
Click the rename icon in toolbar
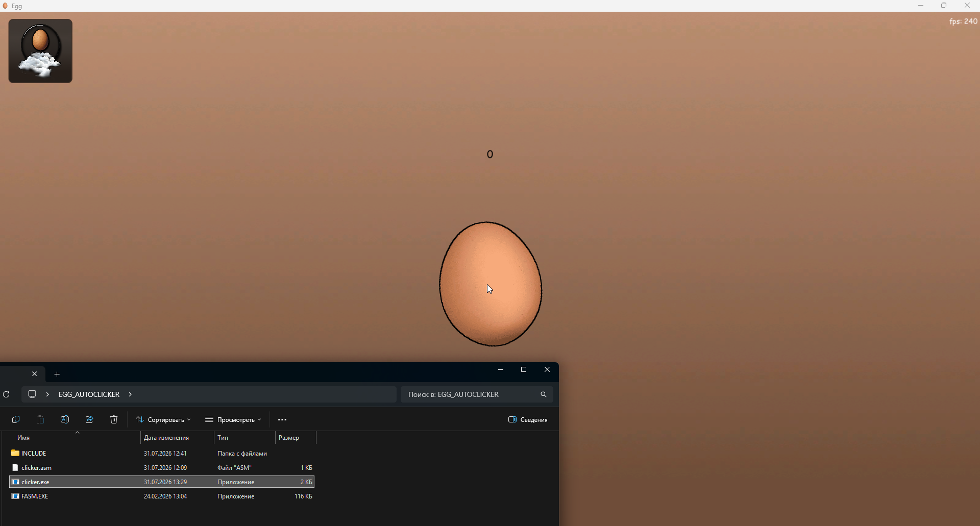(x=65, y=419)
